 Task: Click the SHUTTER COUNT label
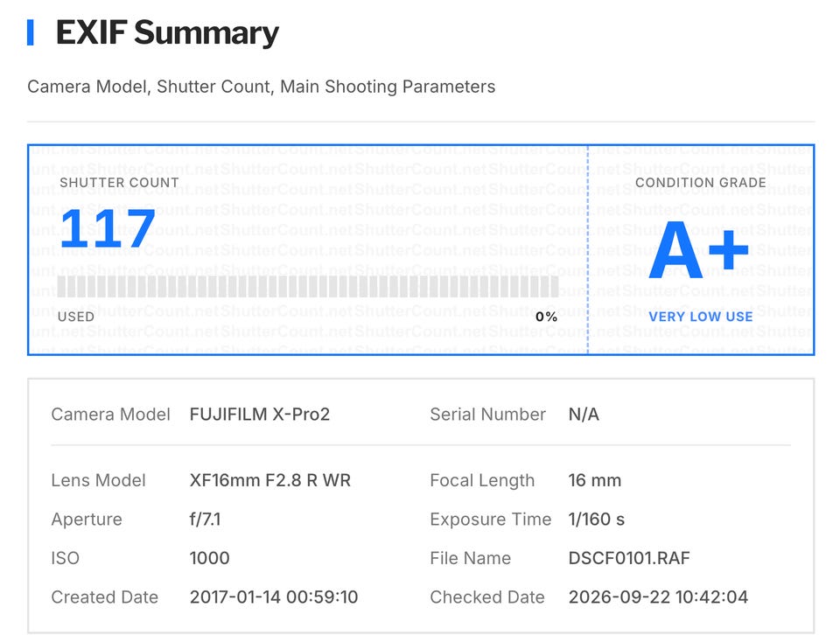(120, 183)
